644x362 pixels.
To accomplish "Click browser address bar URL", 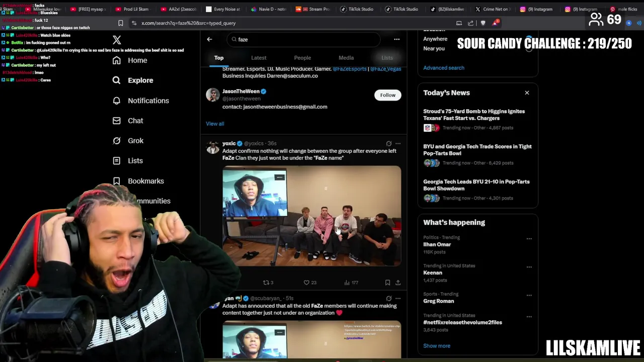I will click(189, 23).
